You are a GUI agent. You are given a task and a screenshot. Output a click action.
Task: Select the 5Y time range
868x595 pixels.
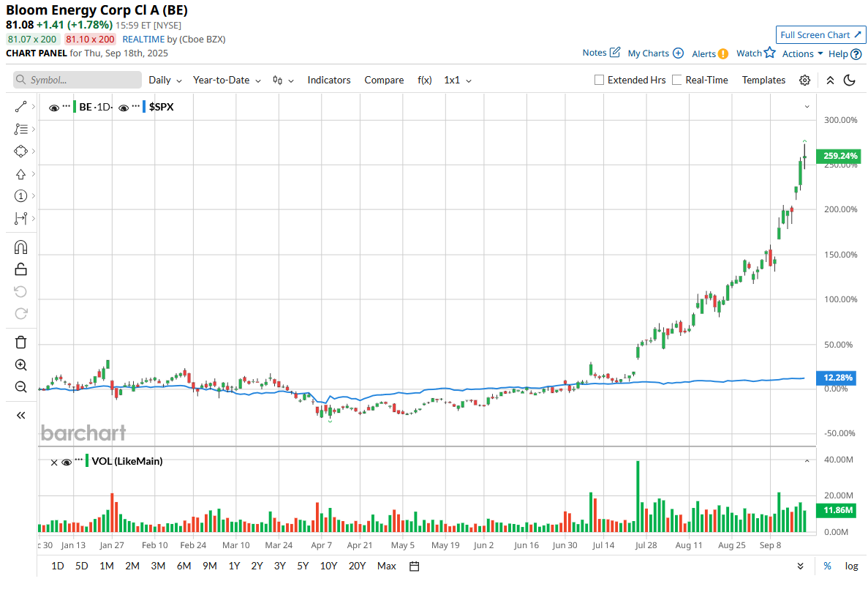303,566
